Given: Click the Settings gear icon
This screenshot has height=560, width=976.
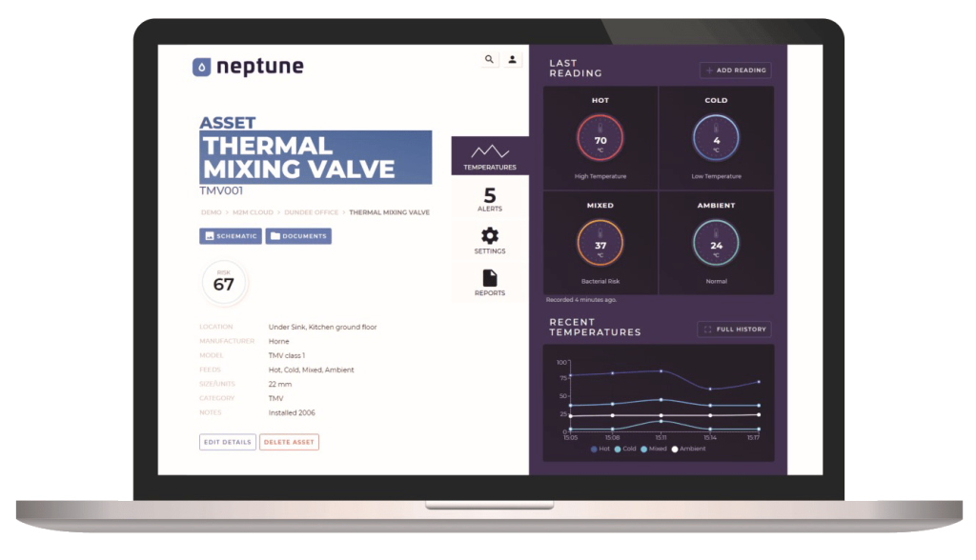Looking at the screenshot, I should pos(490,235).
